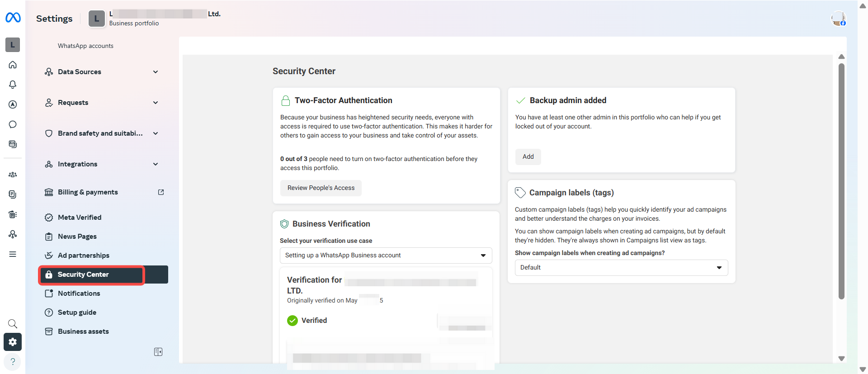
Task: Click the inner panel scrollbar thumb
Action: (x=841, y=181)
